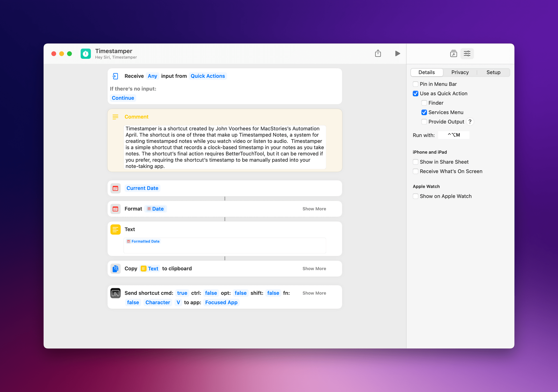
Task: Switch to the Details tab
Action: point(427,72)
